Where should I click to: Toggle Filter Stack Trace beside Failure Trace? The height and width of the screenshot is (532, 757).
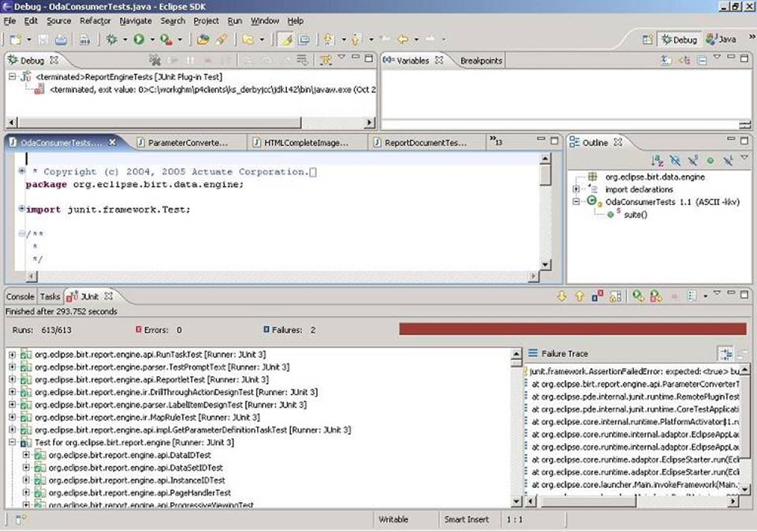point(725,354)
